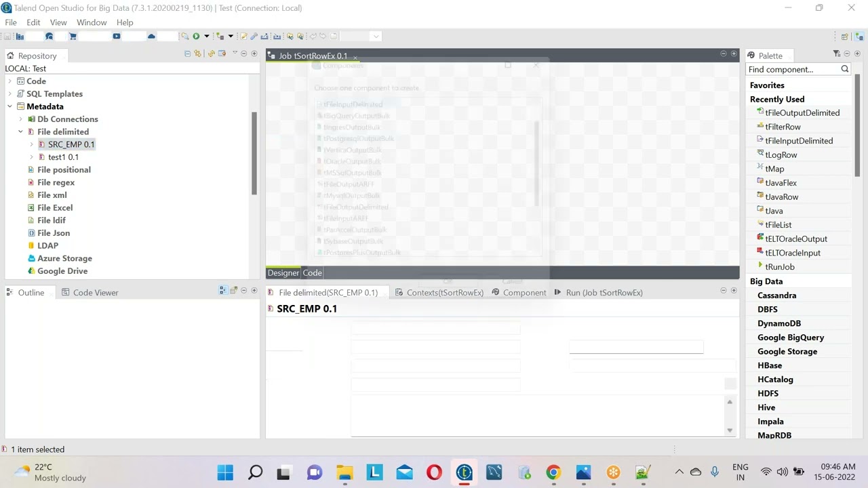Select tJavaRow component in palette

pos(781,197)
